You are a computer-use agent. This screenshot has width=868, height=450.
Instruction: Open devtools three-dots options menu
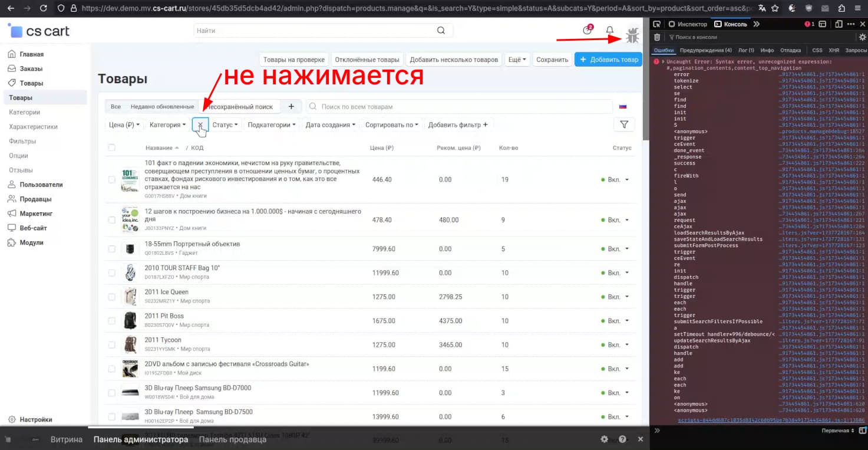(850, 24)
